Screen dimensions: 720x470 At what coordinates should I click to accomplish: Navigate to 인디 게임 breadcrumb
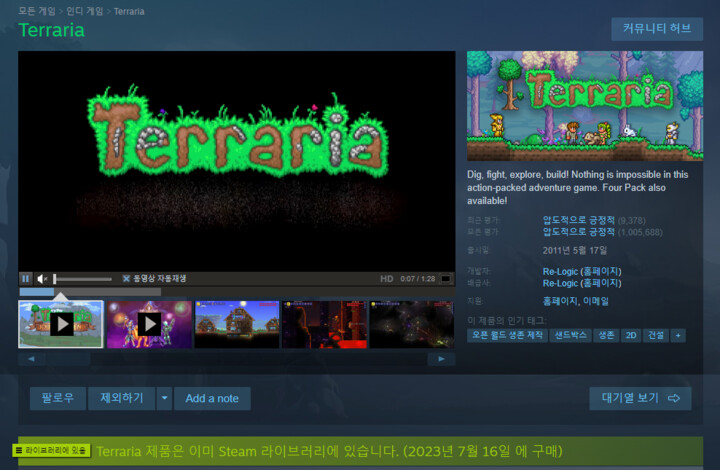click(x=86, y=12)
